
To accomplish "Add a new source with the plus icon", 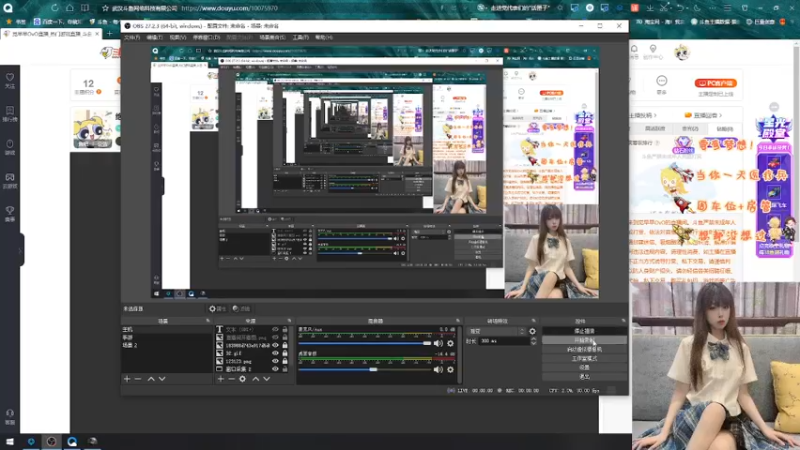I will 220,379.
